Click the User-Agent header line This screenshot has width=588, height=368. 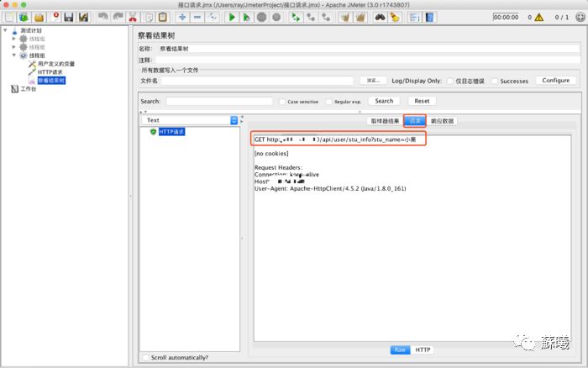coord(330,189)
